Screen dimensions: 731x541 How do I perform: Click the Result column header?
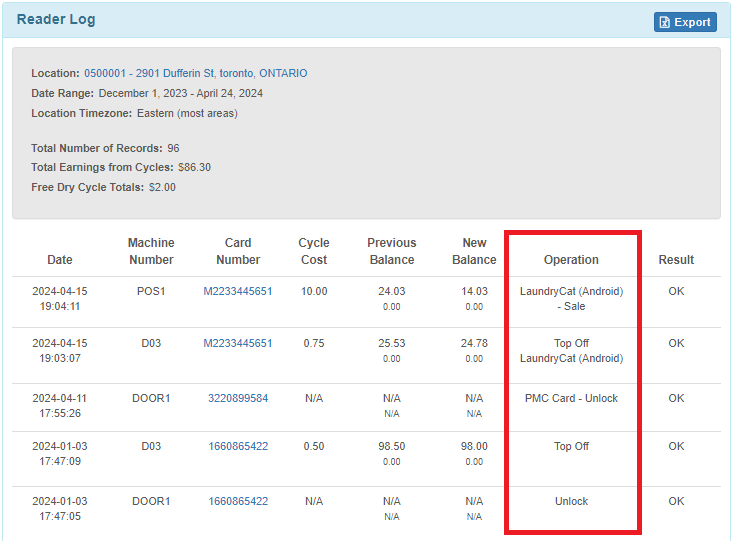(676, 259)
